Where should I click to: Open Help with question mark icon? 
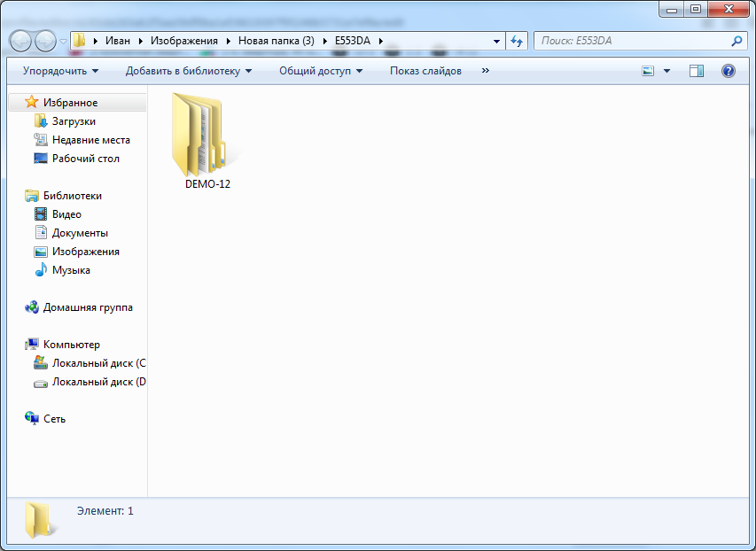point(728,71)
